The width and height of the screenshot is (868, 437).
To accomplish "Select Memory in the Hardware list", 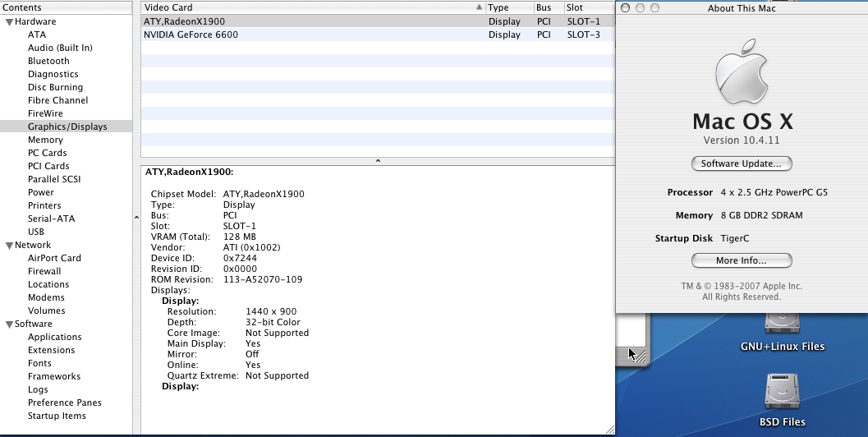I will pyautogui.click(x=45, y=140).
